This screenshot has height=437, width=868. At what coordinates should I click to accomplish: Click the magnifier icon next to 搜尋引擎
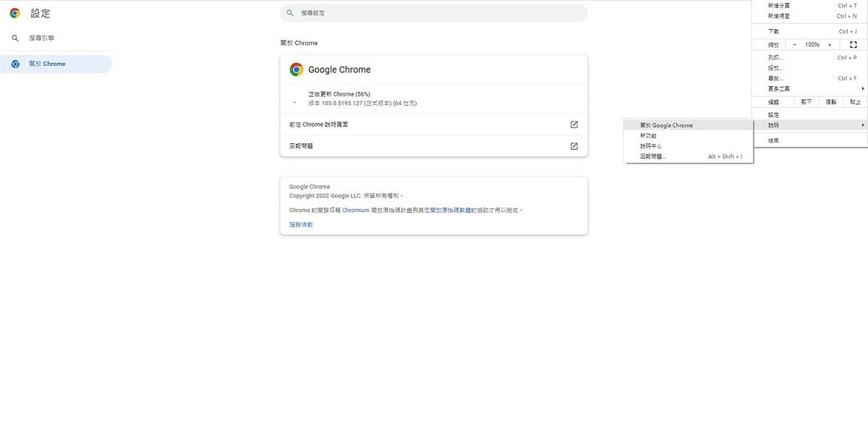click(15, 38)
